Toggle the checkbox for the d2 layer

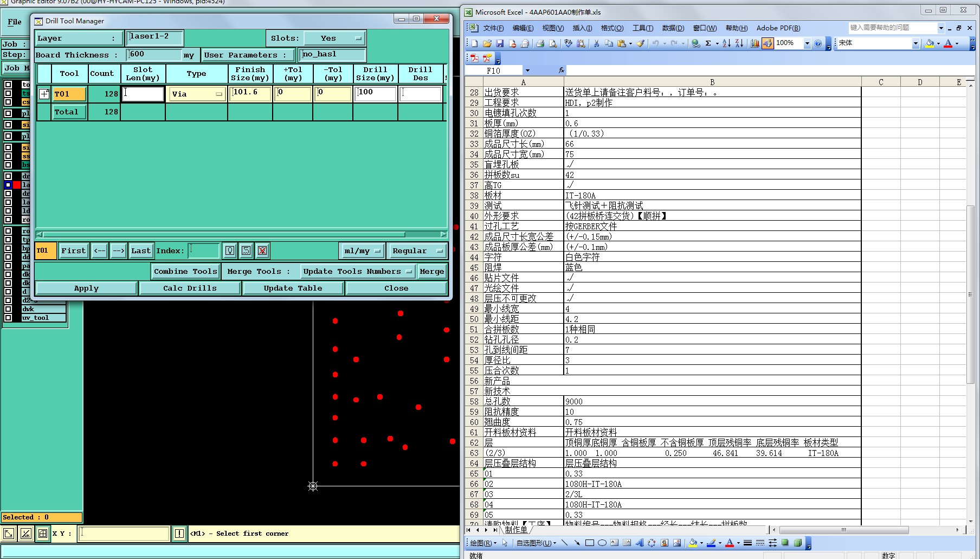tap(8, 300)
